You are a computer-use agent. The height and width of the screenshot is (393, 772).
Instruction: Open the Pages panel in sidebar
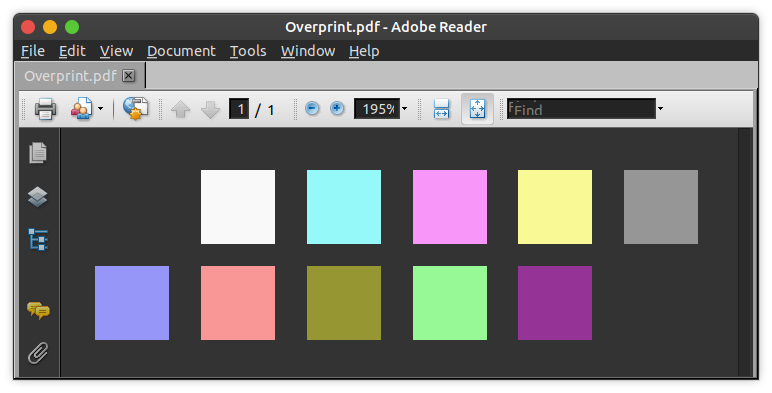click(38, 153)
